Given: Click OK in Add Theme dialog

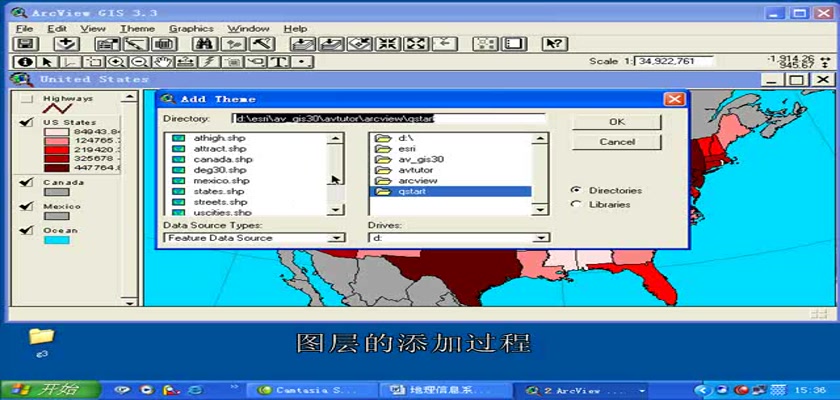Looking at the screenshot, I should (x=617, y=122).
